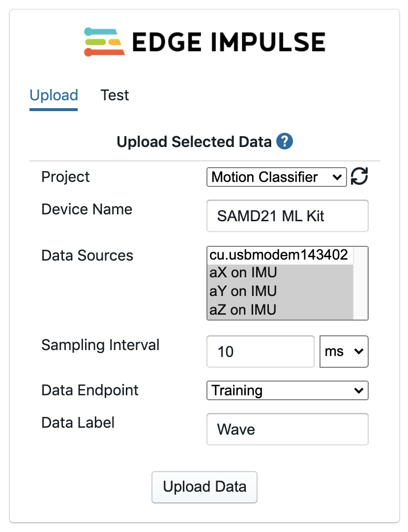Open the Project dropdown

pyautogui.click(x=277, y=177)
